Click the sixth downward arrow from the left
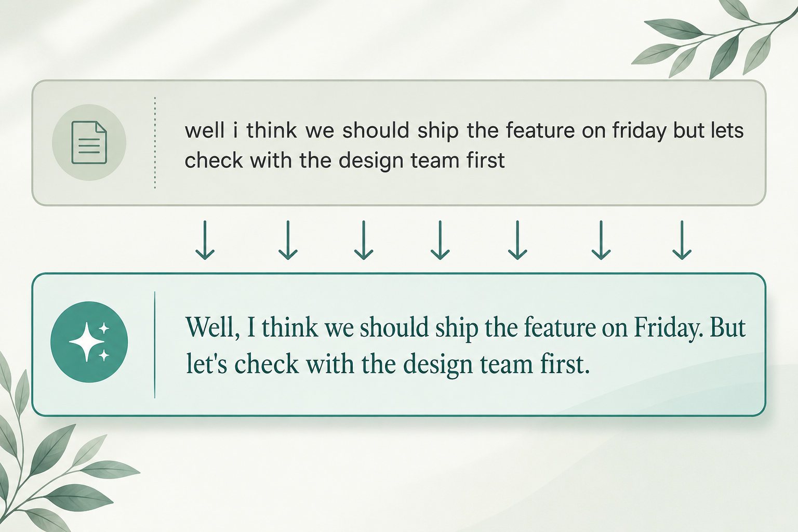The width and height of the screenshot is (798, 532). pos(601,240)
